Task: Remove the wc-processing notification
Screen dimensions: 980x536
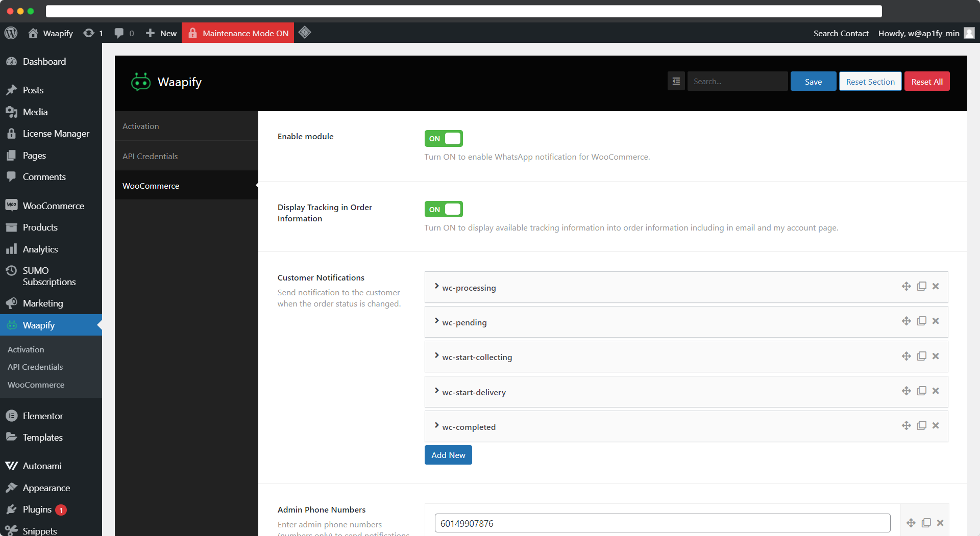Action: tap(936, 287)
